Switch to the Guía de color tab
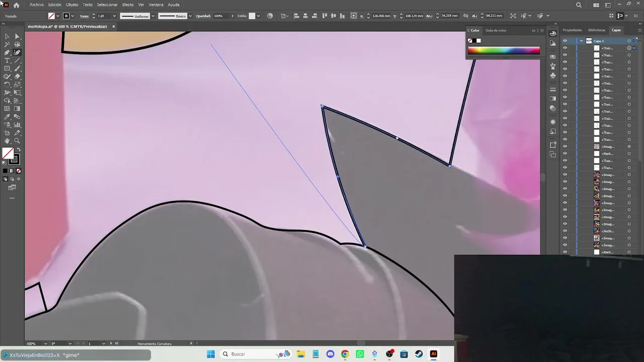 pos(496,30)
